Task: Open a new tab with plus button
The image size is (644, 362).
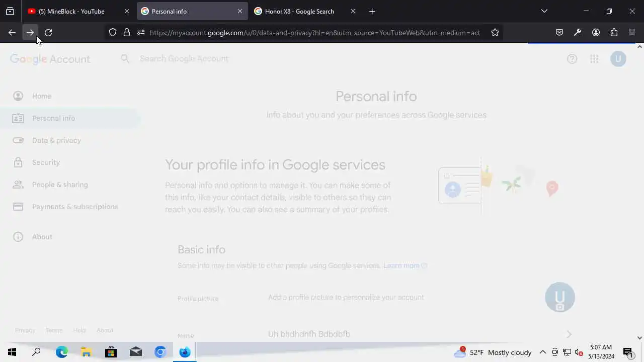Action: [x=372, y=11]
